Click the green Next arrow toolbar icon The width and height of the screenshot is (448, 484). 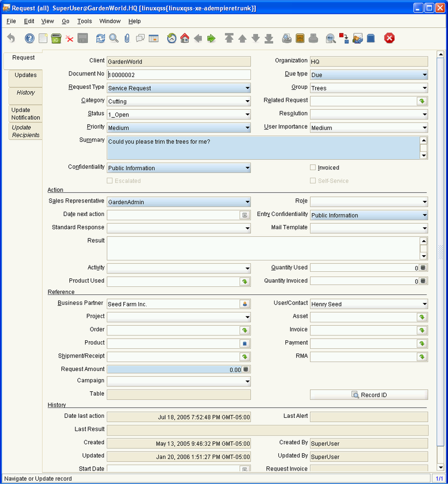tap(212, 38)
